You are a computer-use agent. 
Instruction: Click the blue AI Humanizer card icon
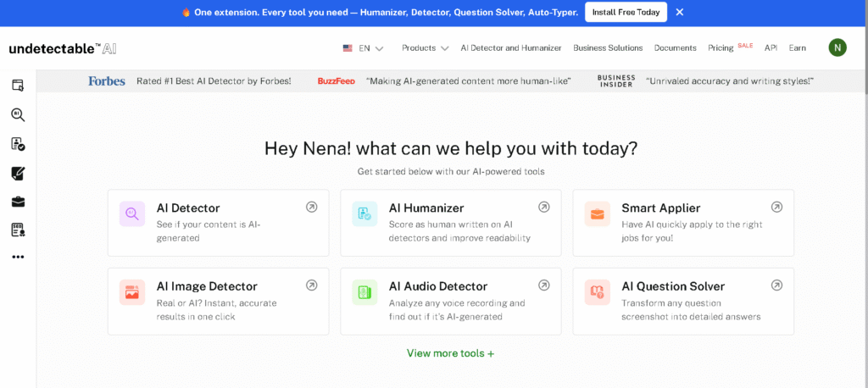pyautogui.click(x=364, y=213)
